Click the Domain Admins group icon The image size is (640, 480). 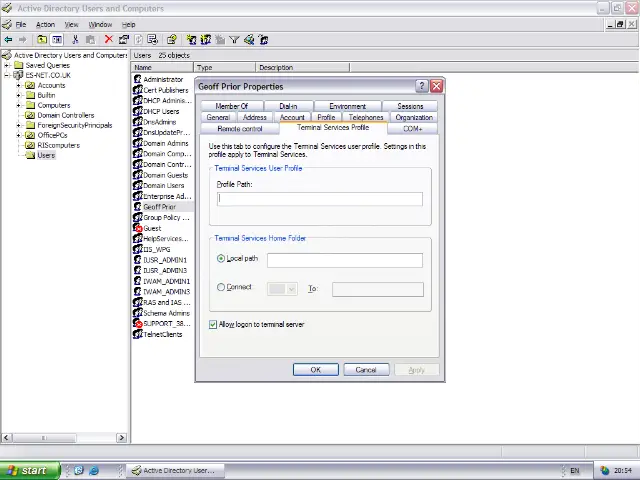coord(138,143)
